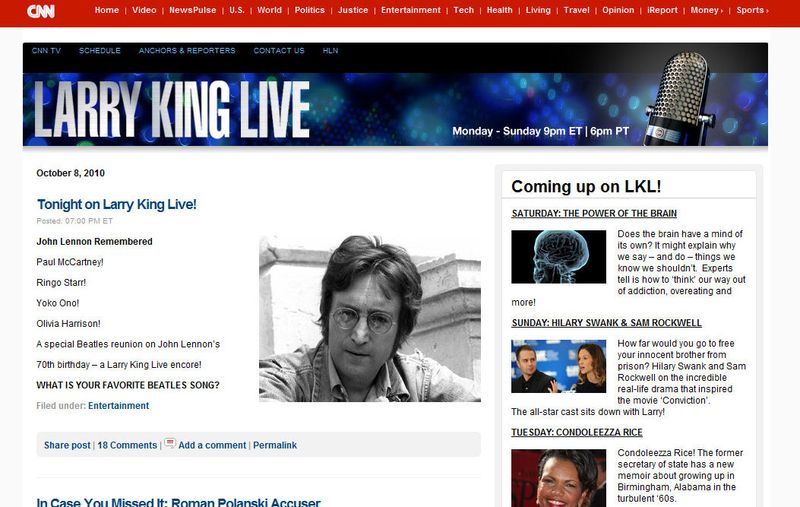The image size is (800, 507).
Task: Open the 18 Comments link
Action: point(127,445)
